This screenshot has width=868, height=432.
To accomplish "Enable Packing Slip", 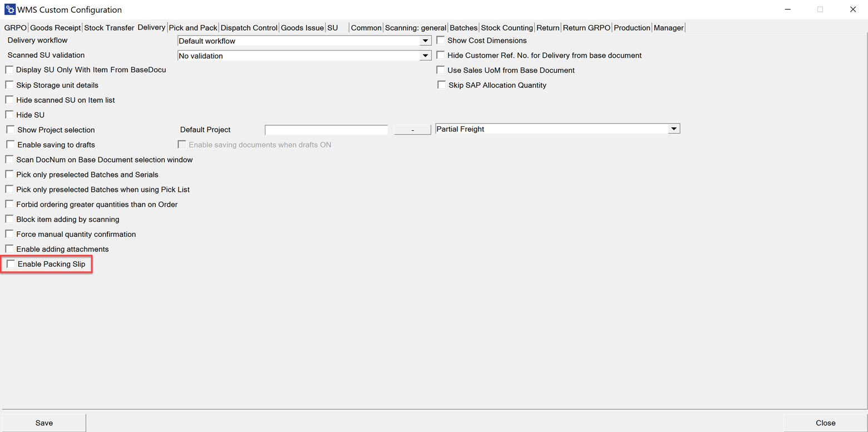I will tap(11, 264).
